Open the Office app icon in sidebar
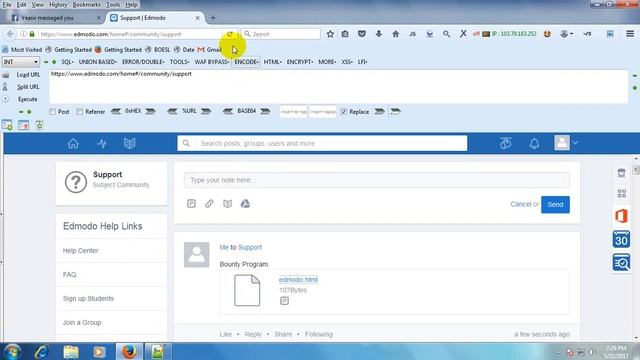The width and height of the screenshot is (640, 360). pos(621,216)
